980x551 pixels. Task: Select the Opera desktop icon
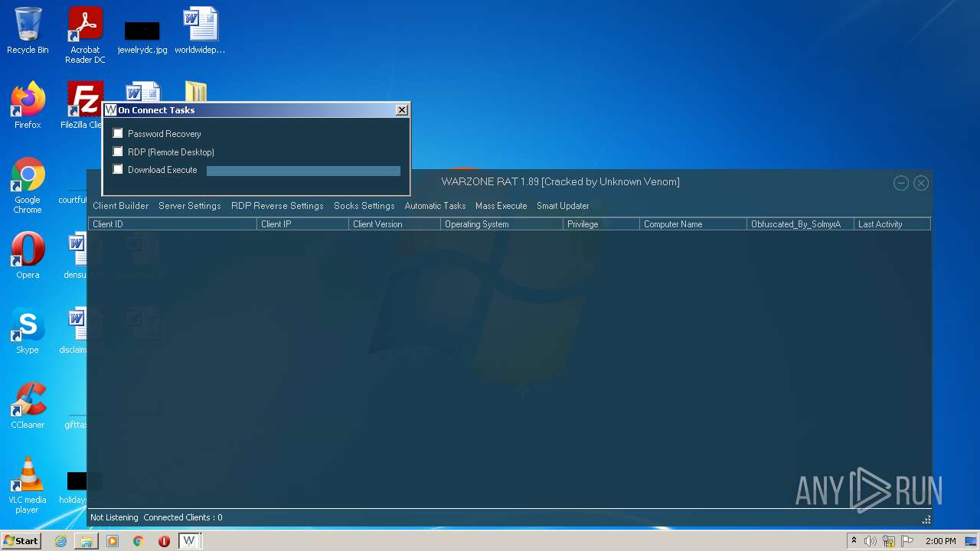28,256
